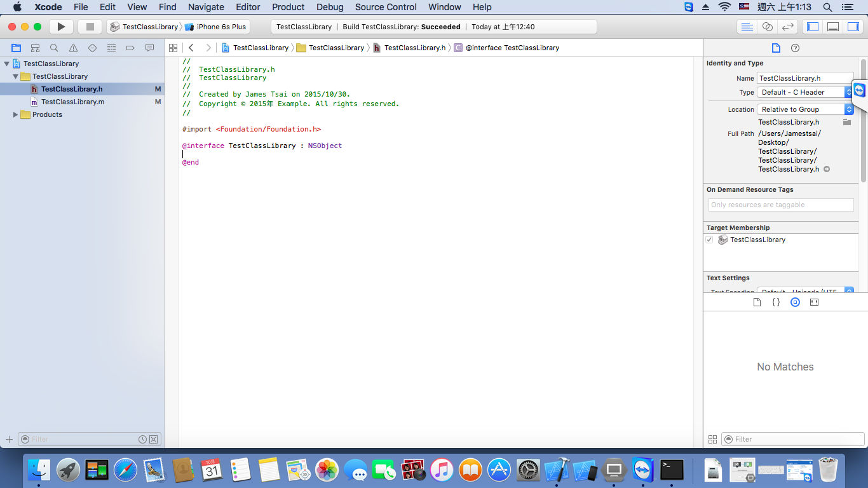
Task: Show the Object library
Action: tap(795, 302)
